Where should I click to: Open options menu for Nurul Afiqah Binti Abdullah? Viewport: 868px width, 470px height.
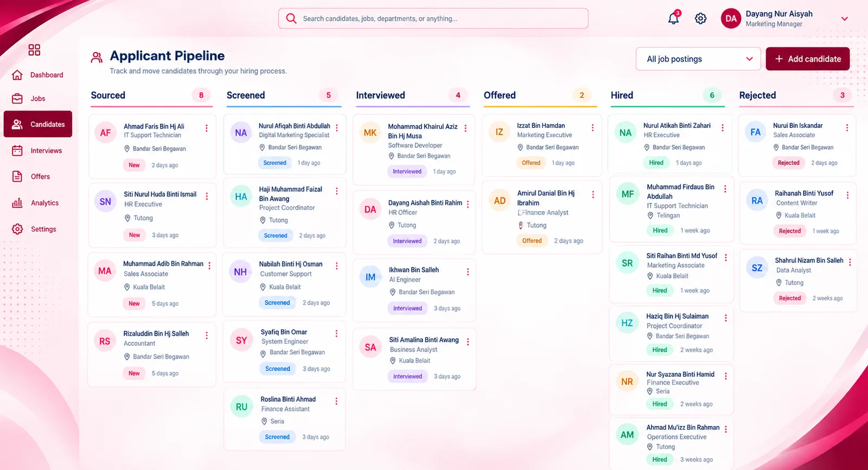click(x=337, y=128)
